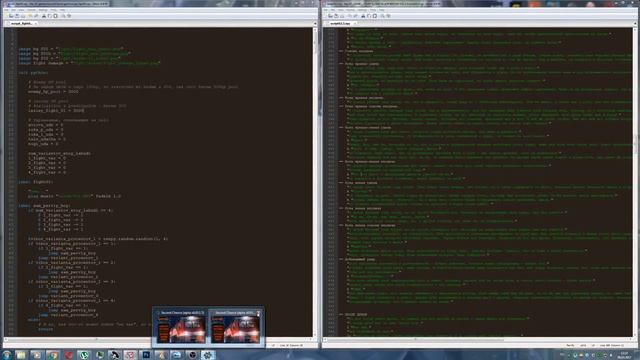Select the script_fight tab in left editor
This screenshot has width=640, height=360.
[x=21, y=23]
